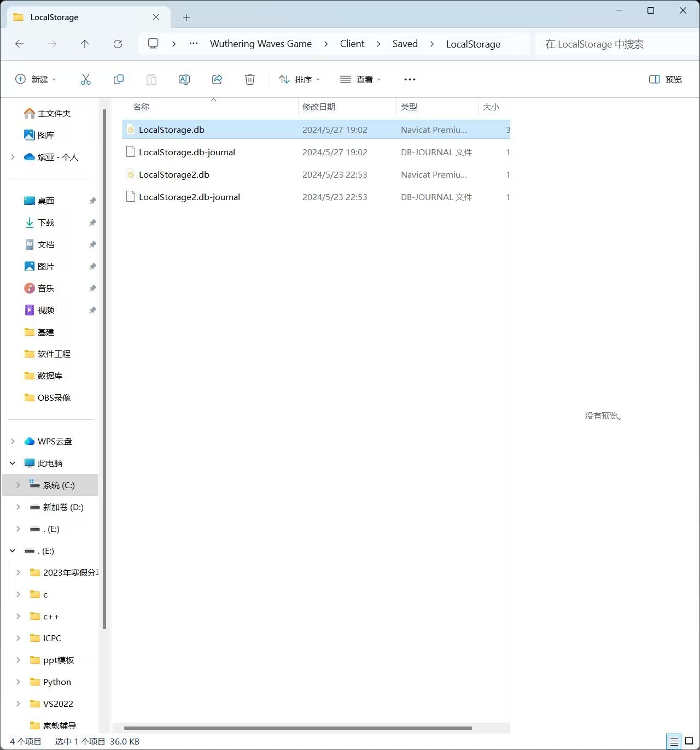Expand the 新加卷 (D:) drive
700x750 pixels.
pyautogui.click(x=18, y=507)
